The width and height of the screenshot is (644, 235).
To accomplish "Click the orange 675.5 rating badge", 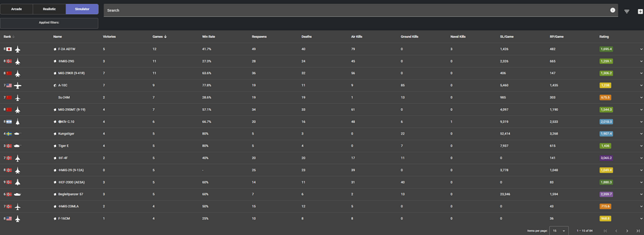I will pyautogui.click(x=605, y=98).
